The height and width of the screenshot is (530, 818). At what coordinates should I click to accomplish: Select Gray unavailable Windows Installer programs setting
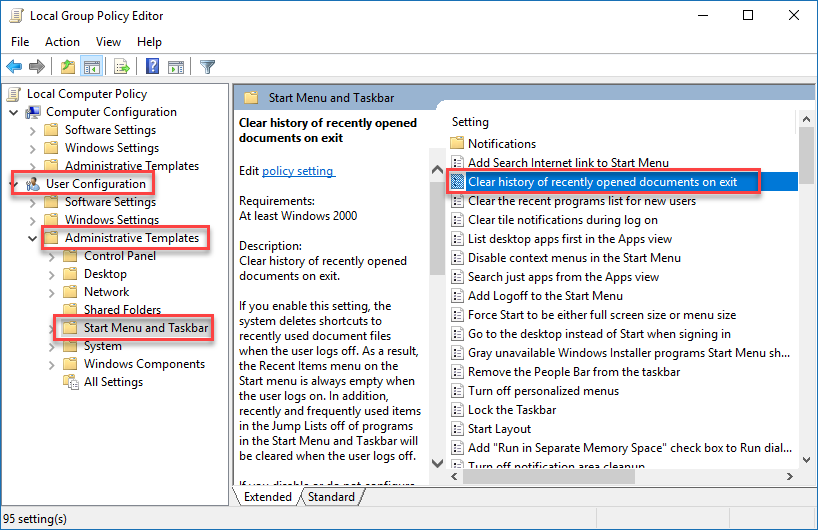click(629, 353)
